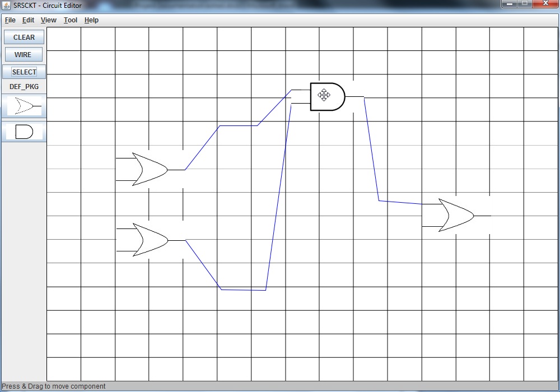Click the lower-left OR gate on canvas
This screenshot has width=560, height=392.
coord(150,240)
